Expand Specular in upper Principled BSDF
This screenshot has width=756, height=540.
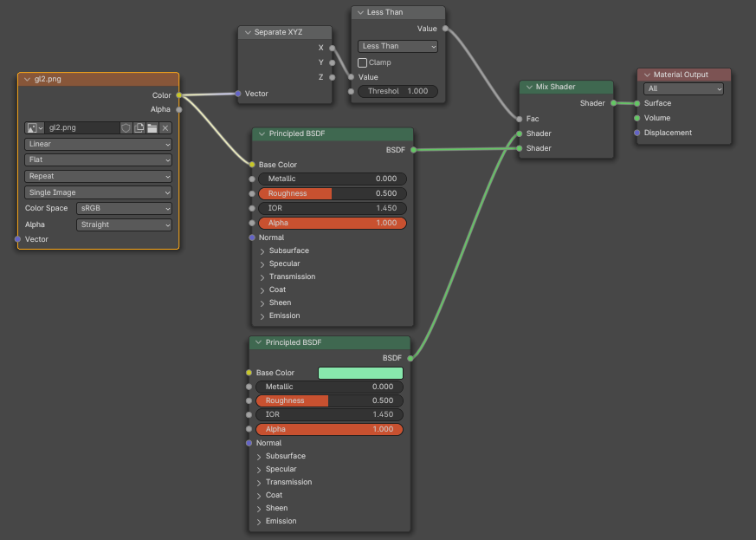[x=262, y=264]
